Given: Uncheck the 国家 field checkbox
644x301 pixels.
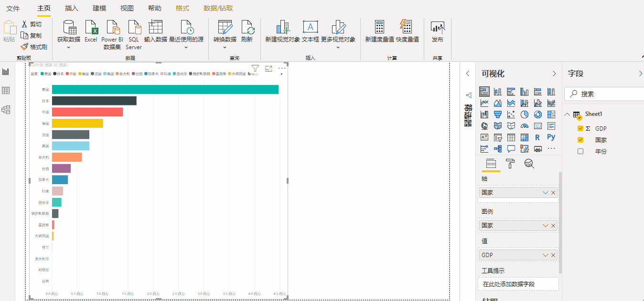Looking at the screenshot, I should point(580,140).
